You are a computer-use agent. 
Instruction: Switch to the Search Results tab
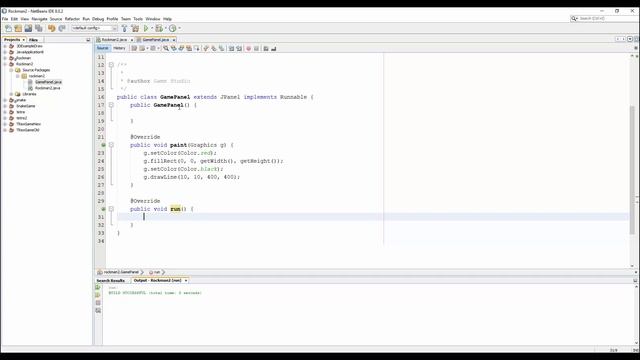click(111, 281)
